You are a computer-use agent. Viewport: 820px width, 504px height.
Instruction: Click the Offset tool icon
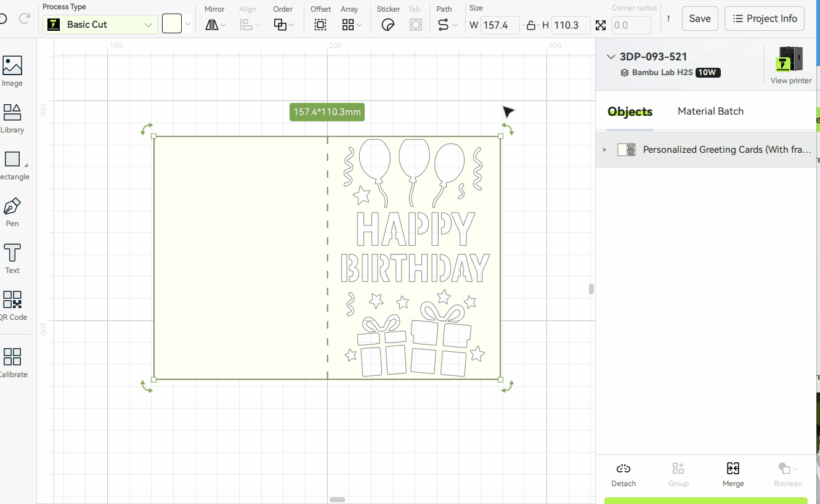320,25
